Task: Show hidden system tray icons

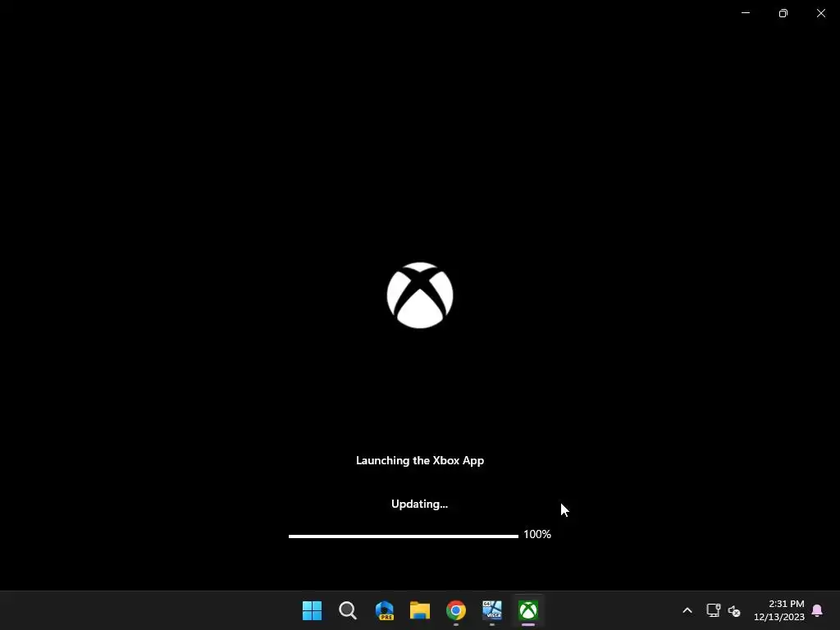Action: (x=687, y=610)
